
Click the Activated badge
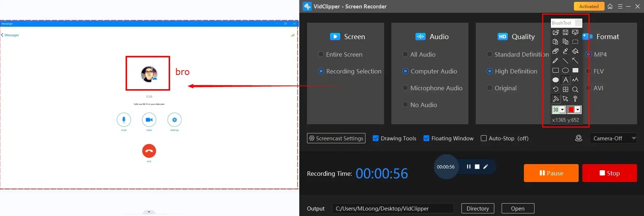pos(589,6)
